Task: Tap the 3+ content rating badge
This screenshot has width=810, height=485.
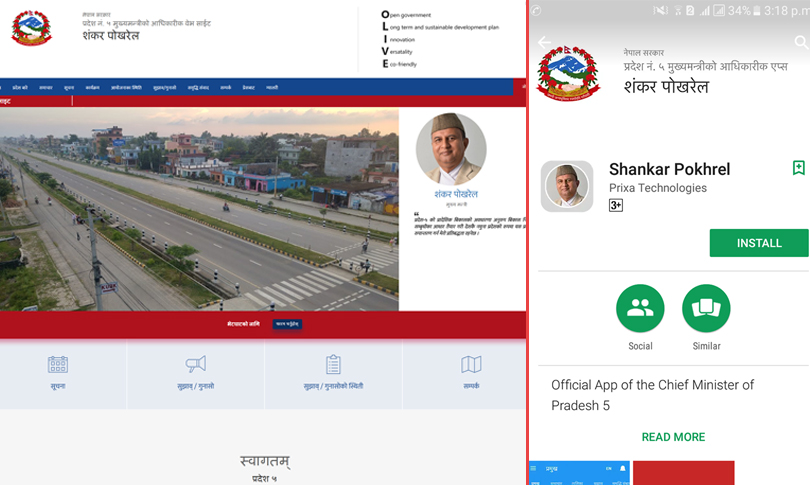Action: (x=616, y=206)
